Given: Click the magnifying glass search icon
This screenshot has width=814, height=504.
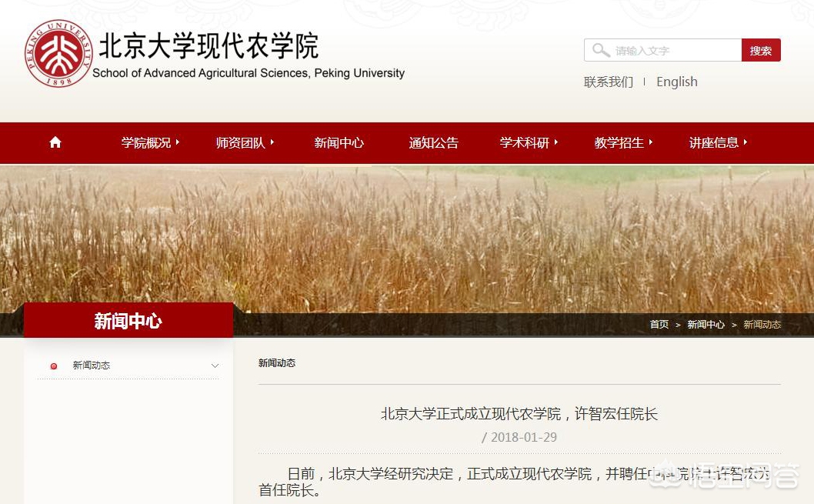Looking at the screenshot, I should [601, 50].
